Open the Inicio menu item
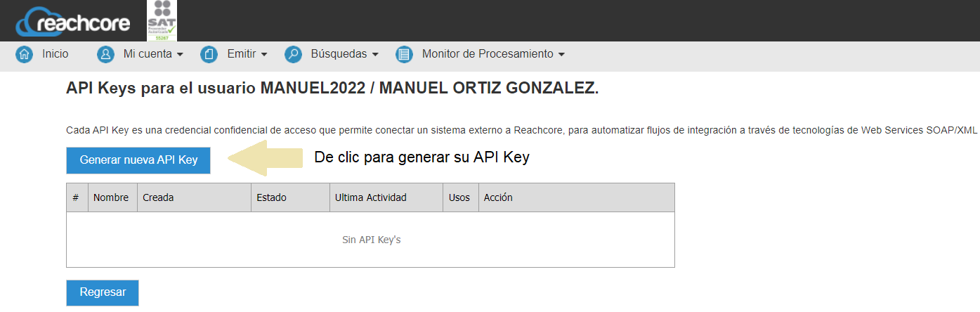 [55, 54]
